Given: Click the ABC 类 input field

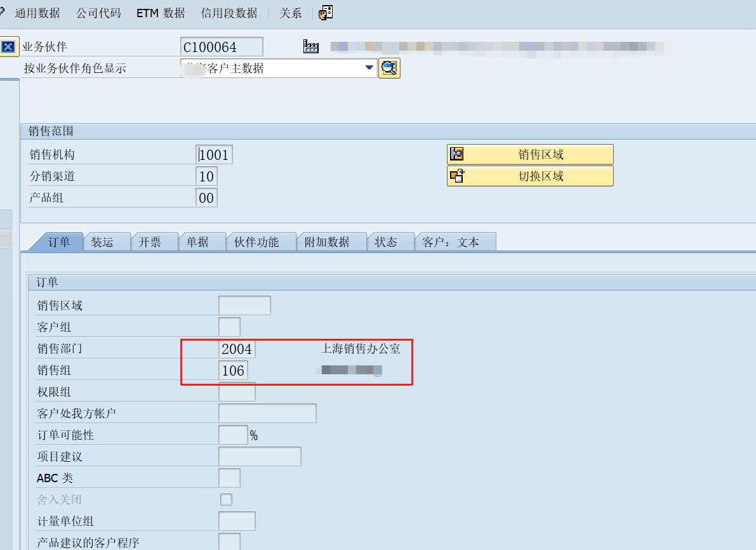Looking at the screenshot, I should coord(230,478).
